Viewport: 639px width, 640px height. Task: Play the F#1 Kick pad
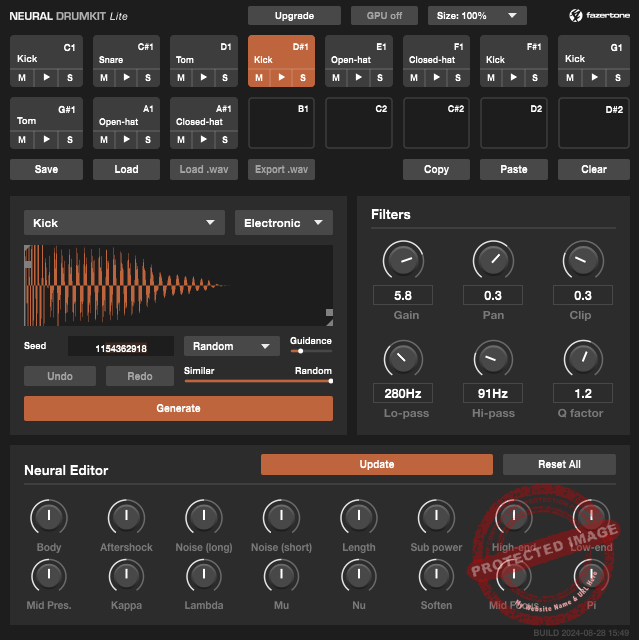pos(514,77)
